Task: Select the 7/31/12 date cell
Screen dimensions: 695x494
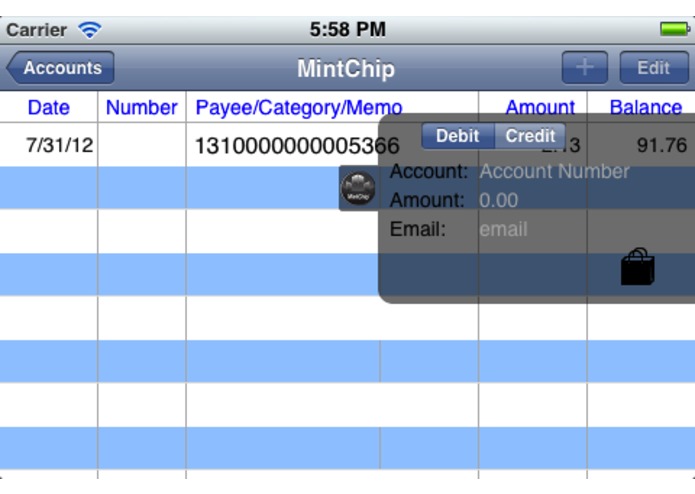Action: (59, 145)
